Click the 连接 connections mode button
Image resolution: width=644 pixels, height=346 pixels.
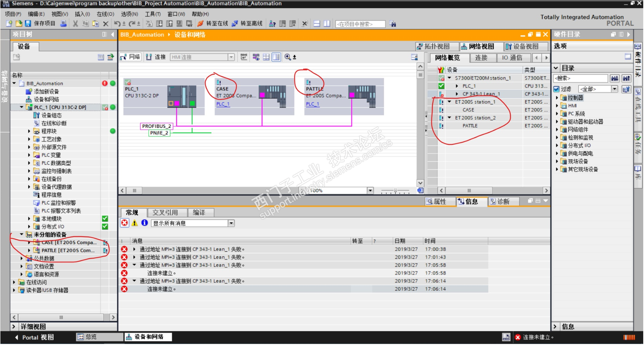(x=156, y=57)
